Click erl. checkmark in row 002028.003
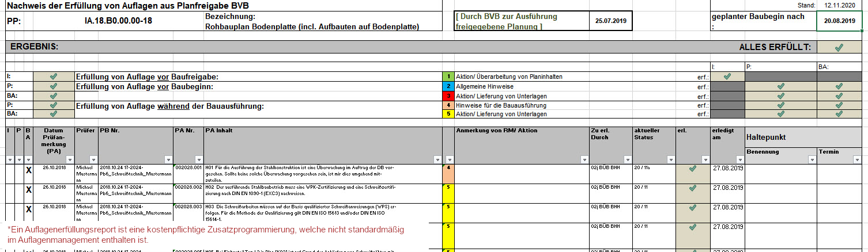 [692, 208]
